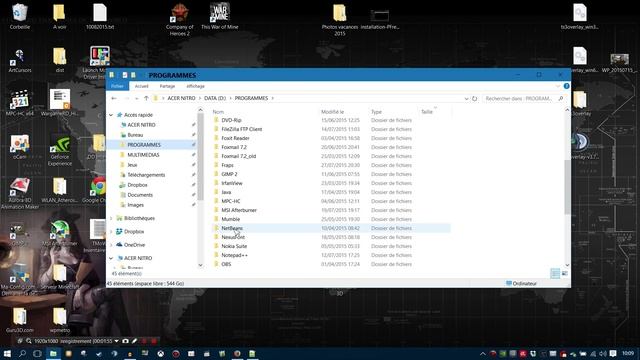Switch to details view layout icon
The height and width of the screenshot is (360, 640).
tap(555, 273)
